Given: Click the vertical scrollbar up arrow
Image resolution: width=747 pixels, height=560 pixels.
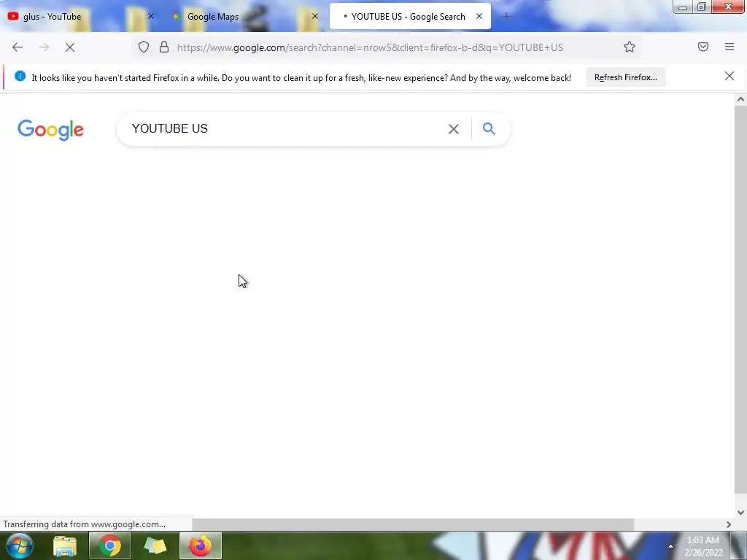Looking at the screenshot, I should click(740, 99).
